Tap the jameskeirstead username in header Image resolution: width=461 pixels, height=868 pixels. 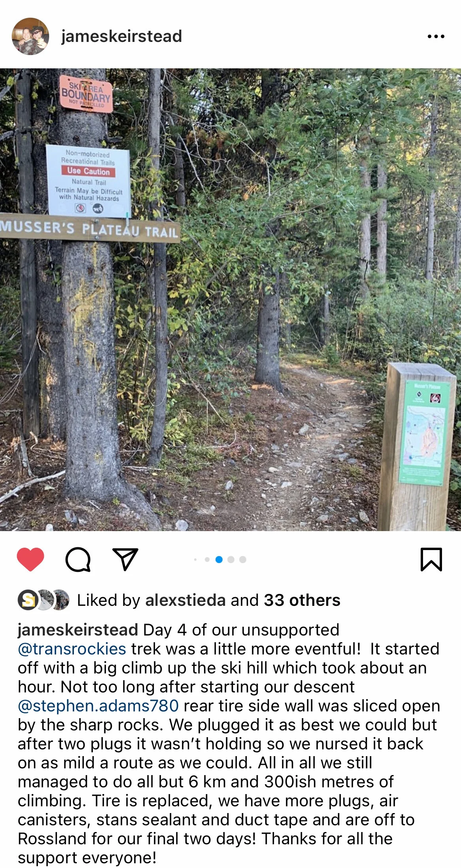pyautogui.click(x=121, y=36)
